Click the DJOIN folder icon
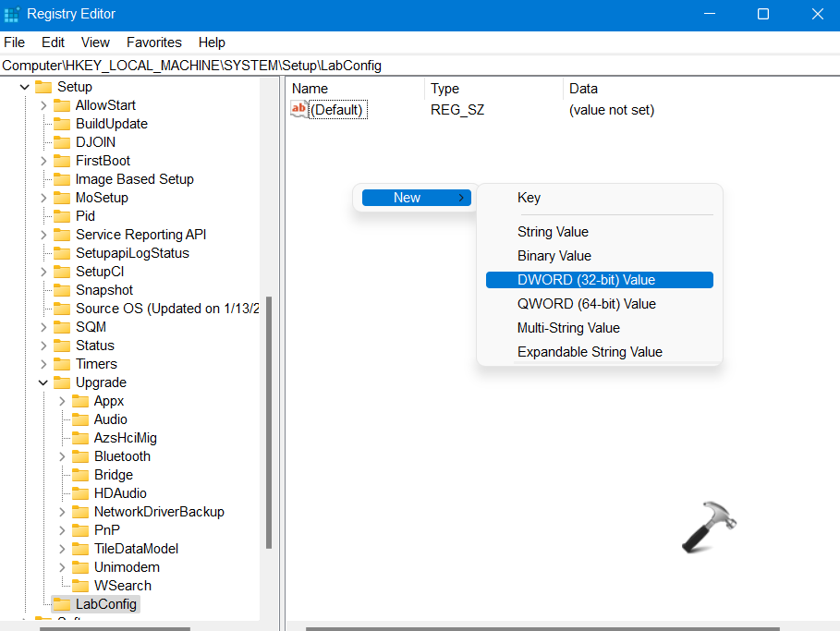 62,142
